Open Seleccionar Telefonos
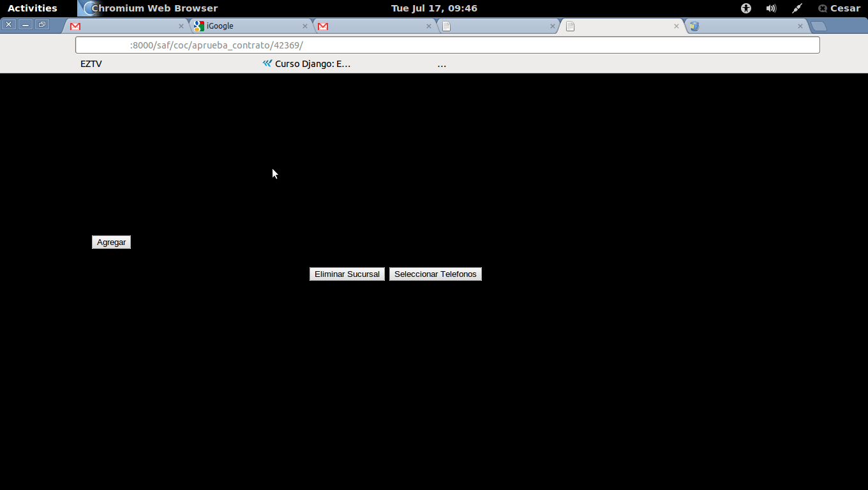The image size is (868, 490). (435, 274)
